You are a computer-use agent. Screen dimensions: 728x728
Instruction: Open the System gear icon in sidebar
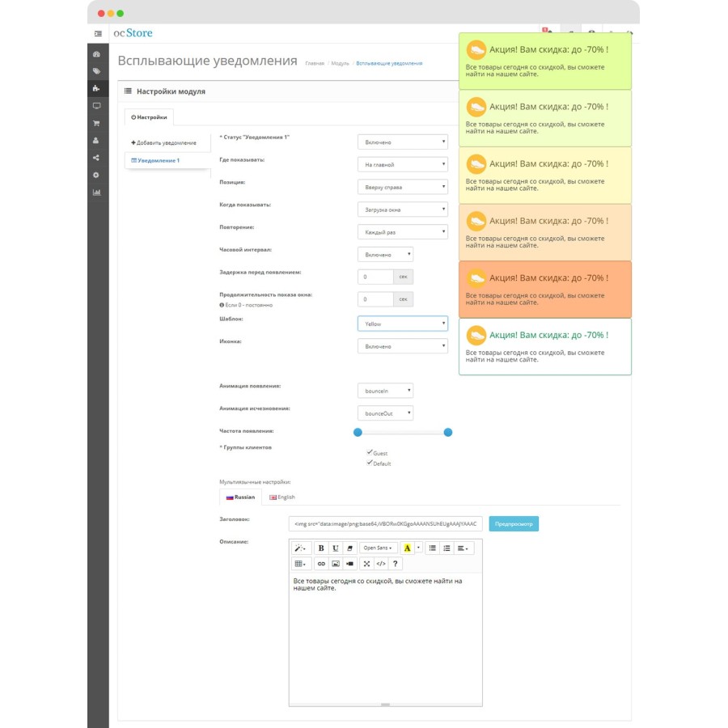pos(96,175)
